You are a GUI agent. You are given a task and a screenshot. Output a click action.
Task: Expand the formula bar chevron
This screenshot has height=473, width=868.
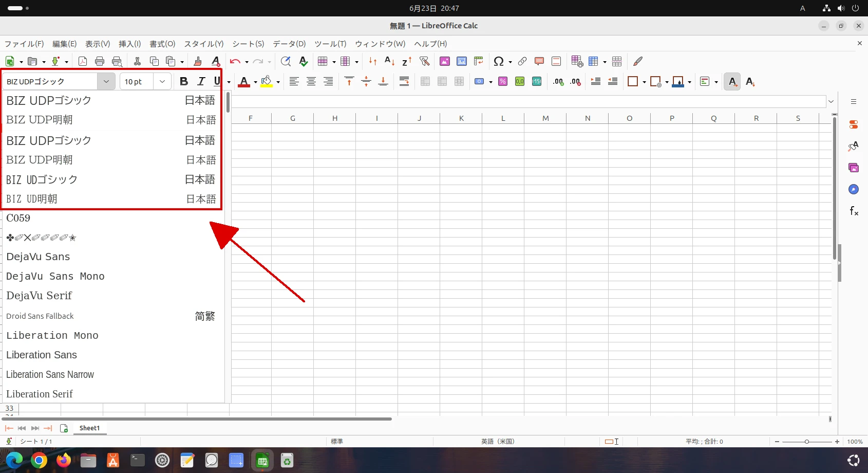831,101
